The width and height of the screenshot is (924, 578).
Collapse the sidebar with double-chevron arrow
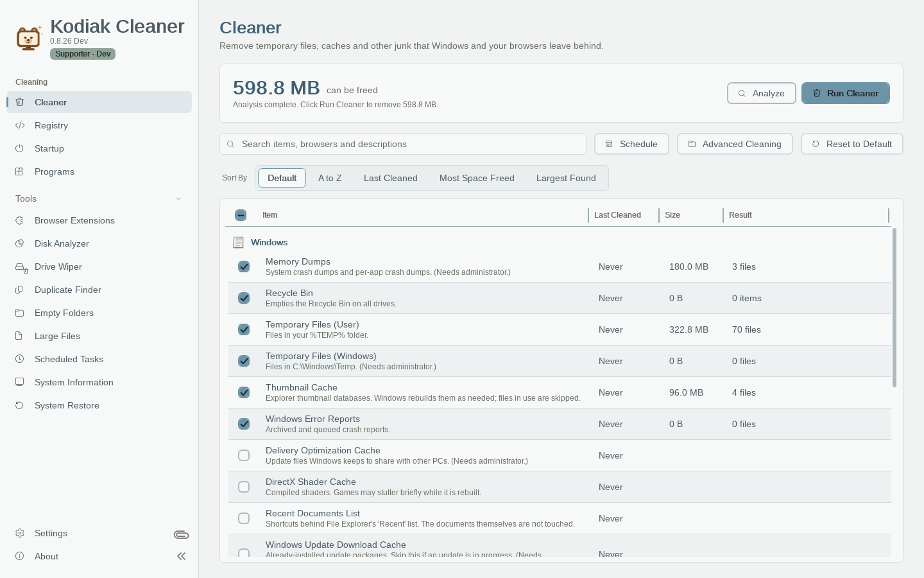(x=182, y=556)
